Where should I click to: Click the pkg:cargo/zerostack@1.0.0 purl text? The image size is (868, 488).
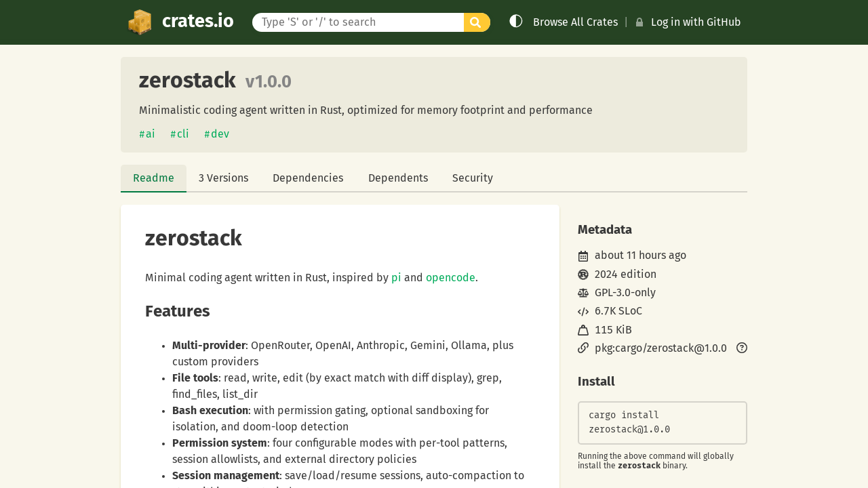pyautogui.click(x=660, y=348)
